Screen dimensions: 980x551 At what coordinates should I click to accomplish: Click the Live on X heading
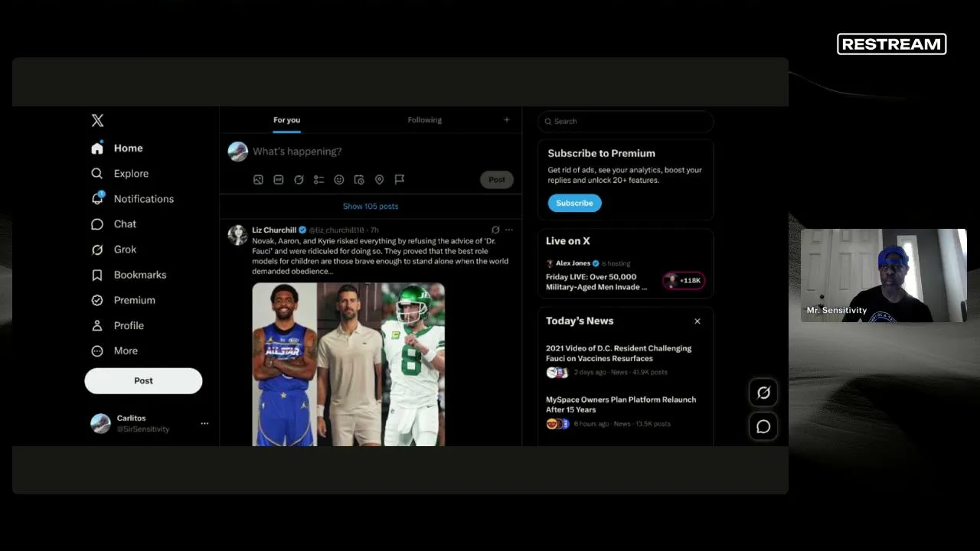(x=567, y=241)
